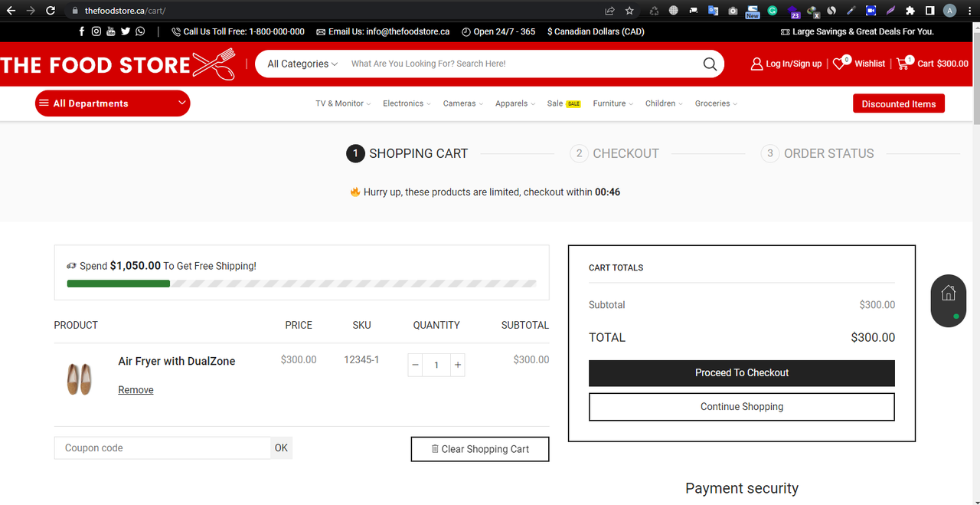
Task: Open Chrome profile avatar A
Action: (949, 11)
